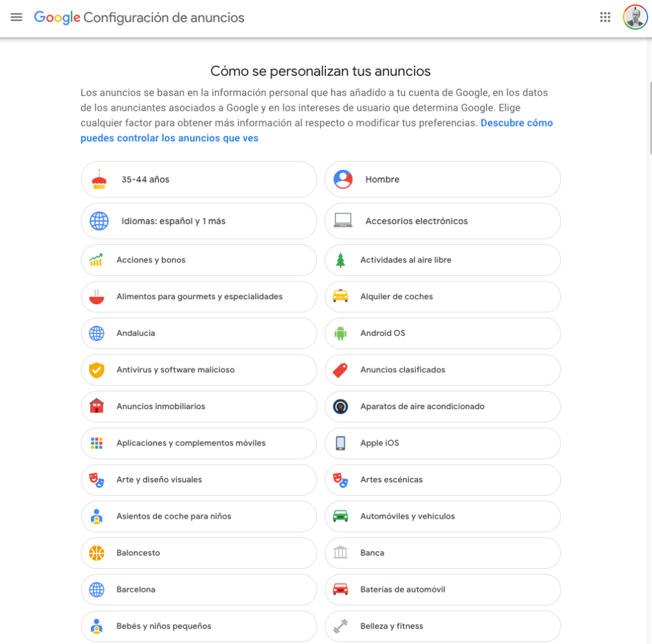This screenshot has width=652, height=644.
Task: Open the Alquiler de coches factor
Action: pos(443,297)
